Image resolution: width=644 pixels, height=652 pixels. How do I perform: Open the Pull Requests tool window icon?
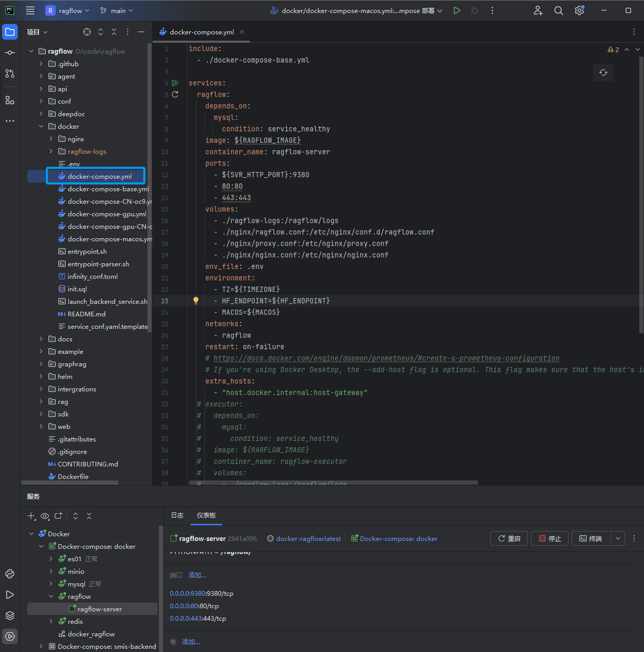pos(10,73)
